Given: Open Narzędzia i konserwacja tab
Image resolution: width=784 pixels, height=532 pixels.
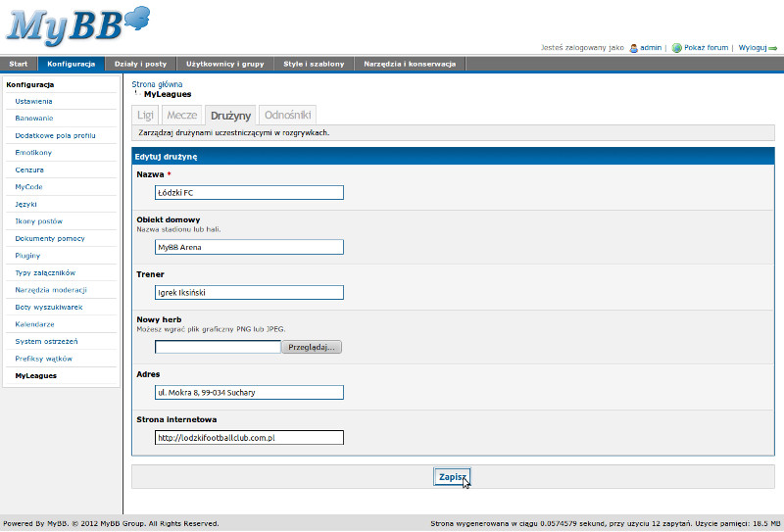Looking at the screenshot, I should click(x=410, y=64).
